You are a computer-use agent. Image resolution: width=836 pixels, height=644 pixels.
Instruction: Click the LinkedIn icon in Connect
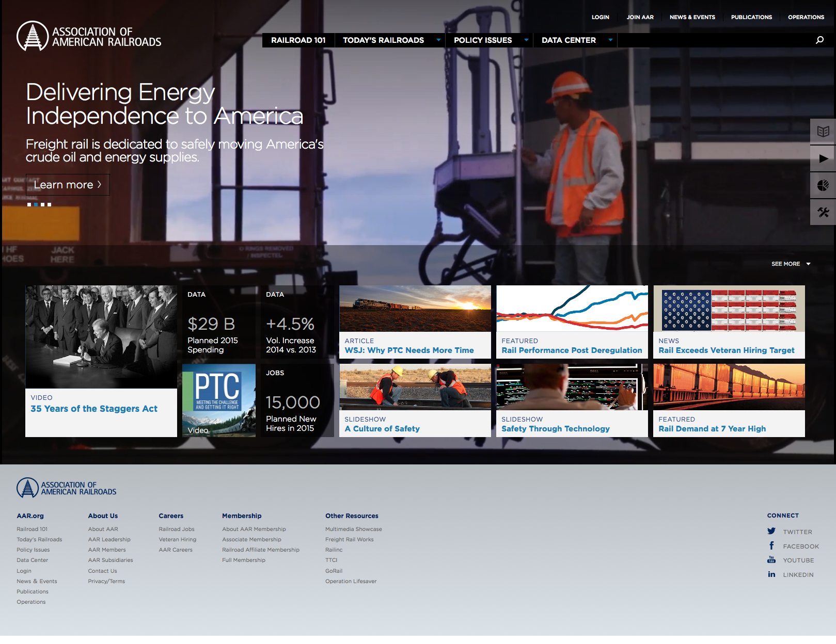[771, 574]
